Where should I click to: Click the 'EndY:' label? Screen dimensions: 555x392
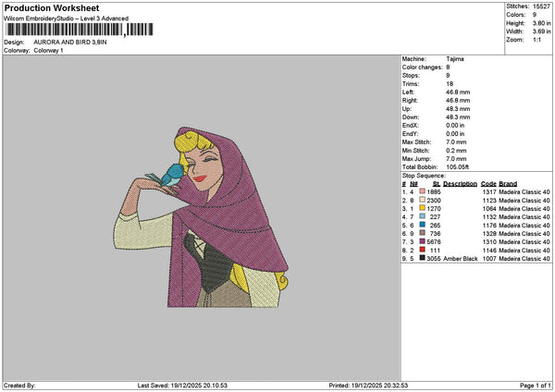(x=410, y=134)
